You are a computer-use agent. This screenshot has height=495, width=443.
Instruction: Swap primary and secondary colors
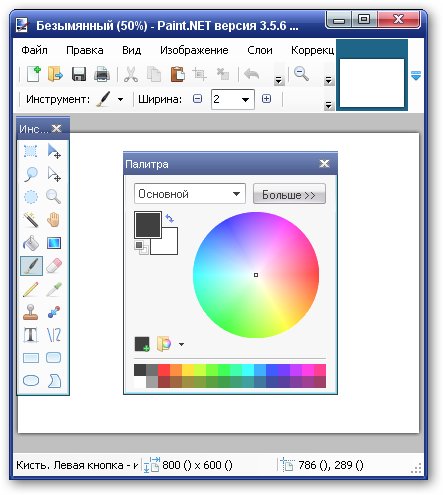[x=170, y=219]
